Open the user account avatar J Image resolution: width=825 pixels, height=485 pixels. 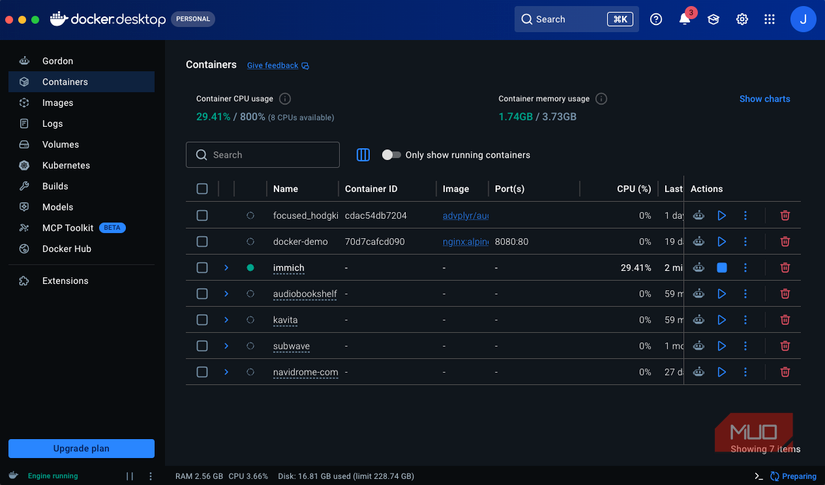pyautogui.click(x=803, y=19)
